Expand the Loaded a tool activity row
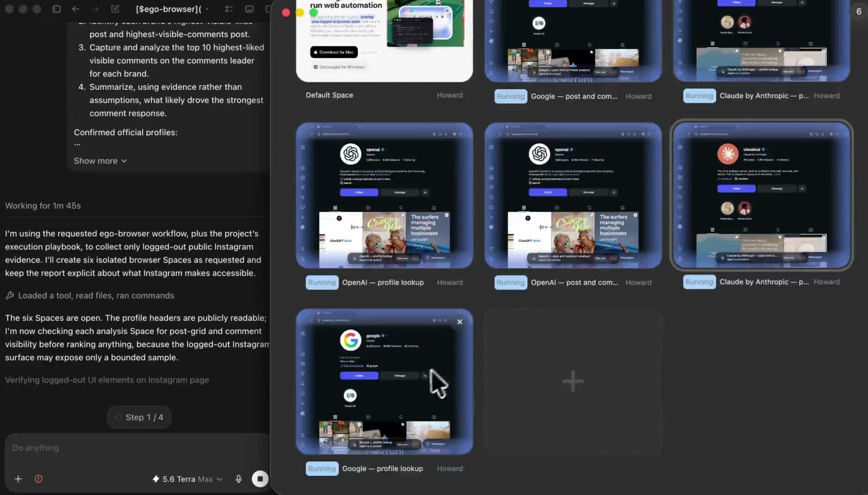Screen dimensions: 868x495 click(x=90, y=296)
